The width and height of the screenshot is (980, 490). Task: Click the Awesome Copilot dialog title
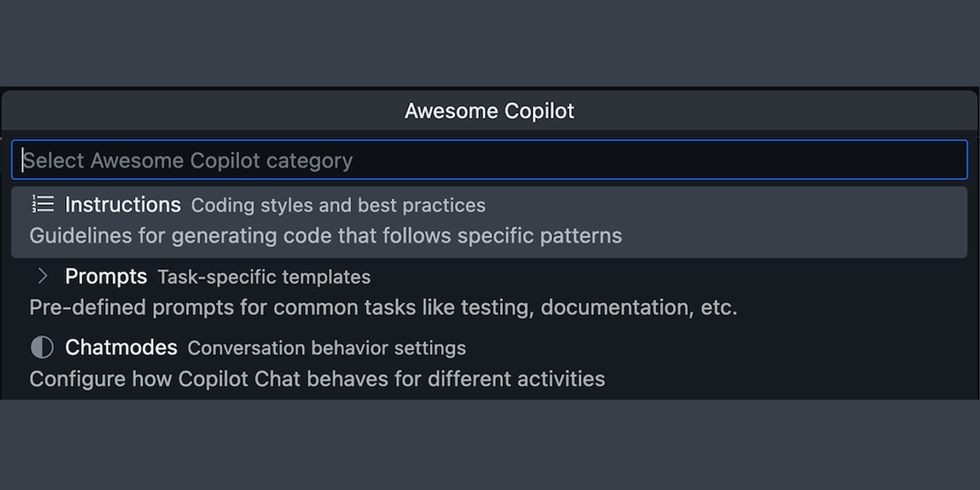pyautogui.click(x=489, y=110)
